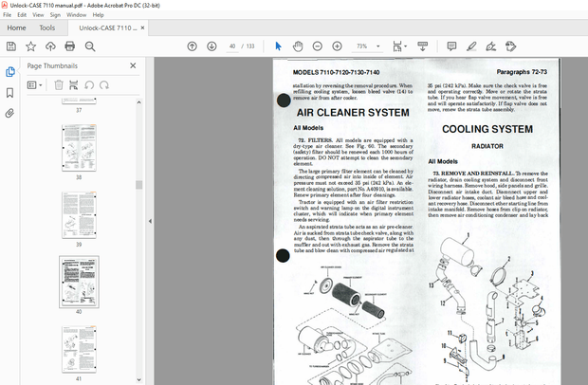This screenshot has height=385, width=588.
Task: Add a comment sticky note
Action: (451, 46)
